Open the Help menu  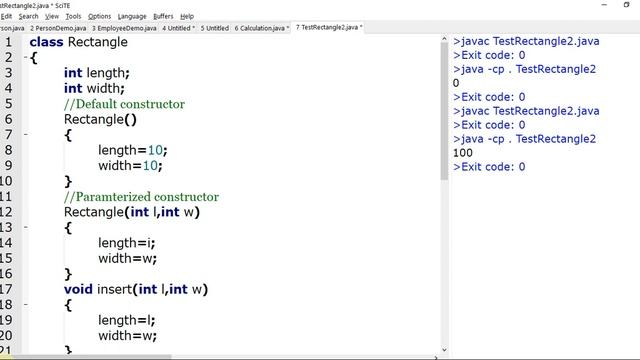pyautogui.click(x=187, y=16)
